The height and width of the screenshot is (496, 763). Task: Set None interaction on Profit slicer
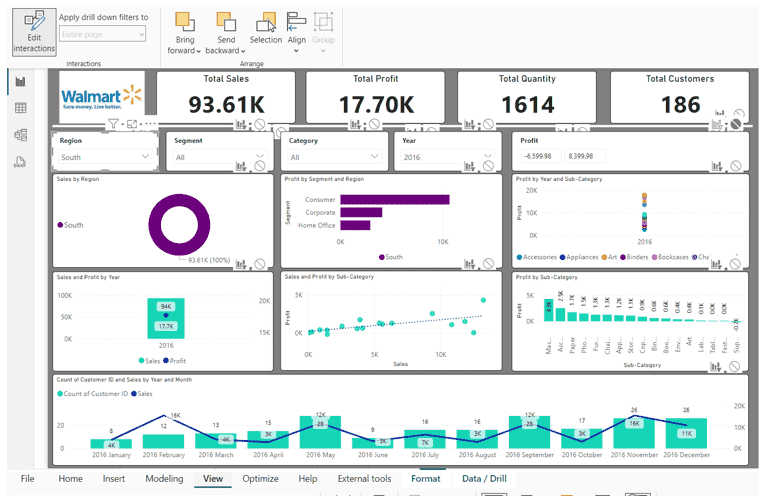736,166
